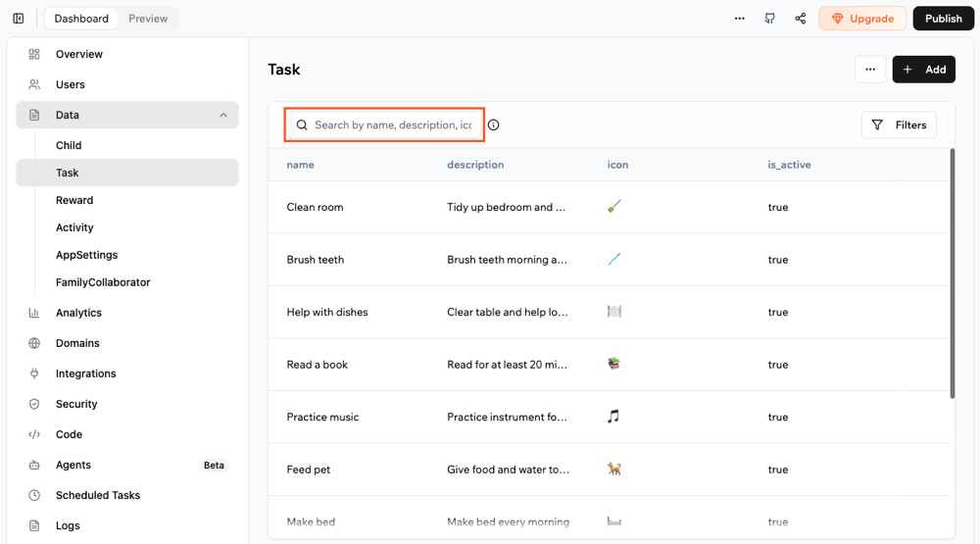Open Integrations in the sidebar

tap(85, 373)
